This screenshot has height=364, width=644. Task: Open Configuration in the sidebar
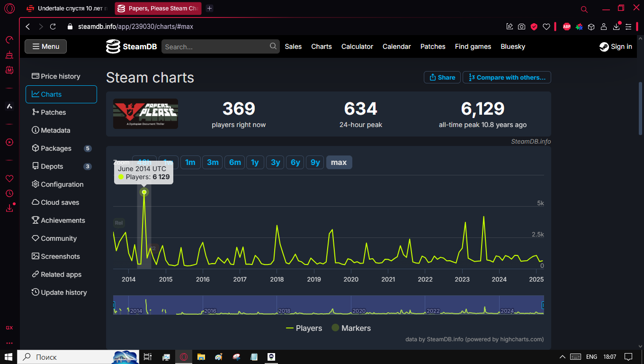61,184
